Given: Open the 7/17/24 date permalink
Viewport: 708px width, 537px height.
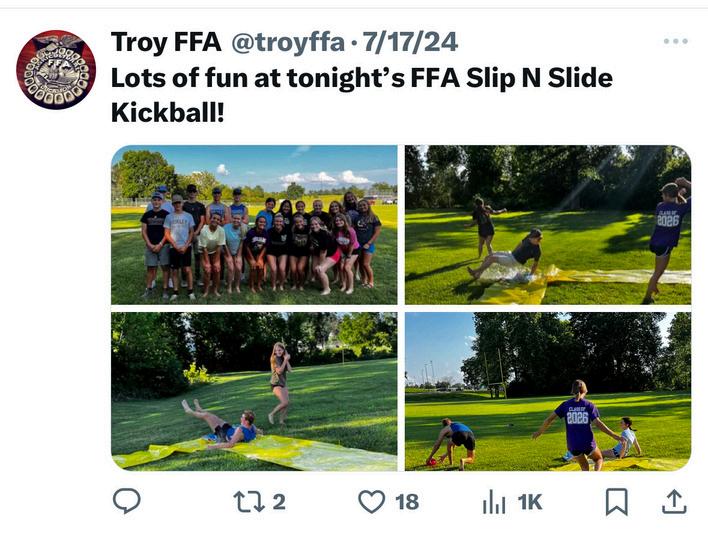Looking at the screenshot, I should 410,42.
